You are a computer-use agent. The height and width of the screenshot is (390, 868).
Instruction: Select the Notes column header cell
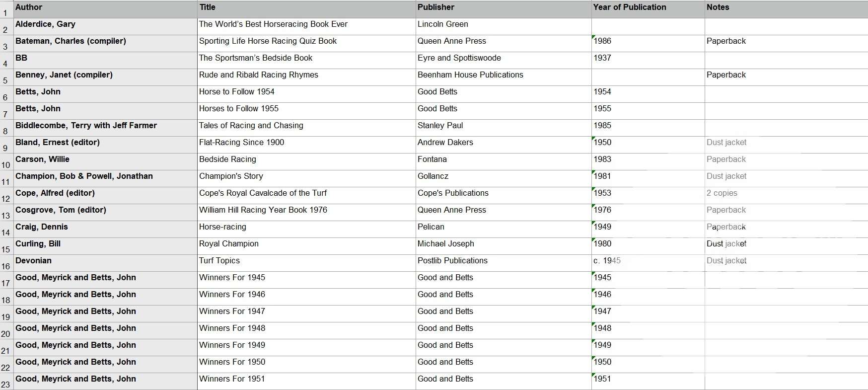click(786, 9)
